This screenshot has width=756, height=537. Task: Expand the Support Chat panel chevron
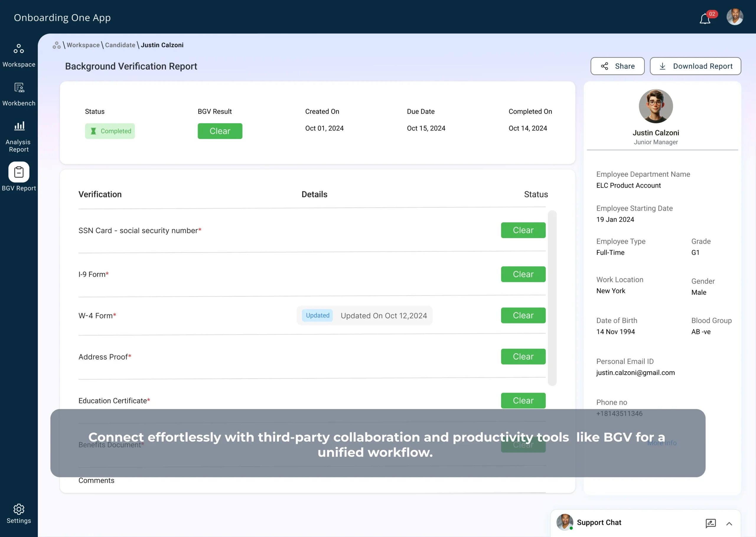pos(729,523)
